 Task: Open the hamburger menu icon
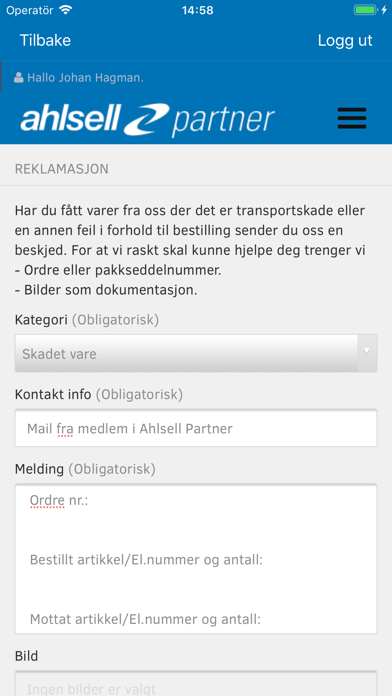point(352,118)
